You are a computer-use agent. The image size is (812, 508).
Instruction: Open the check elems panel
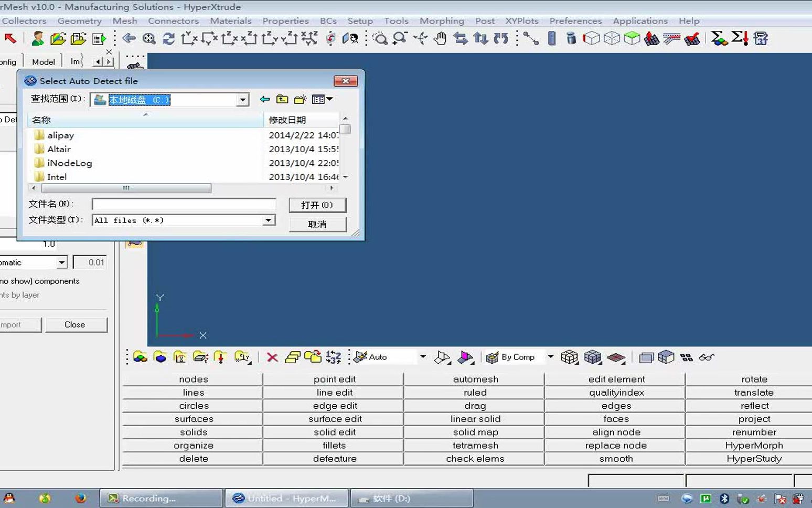click(475, 458)
